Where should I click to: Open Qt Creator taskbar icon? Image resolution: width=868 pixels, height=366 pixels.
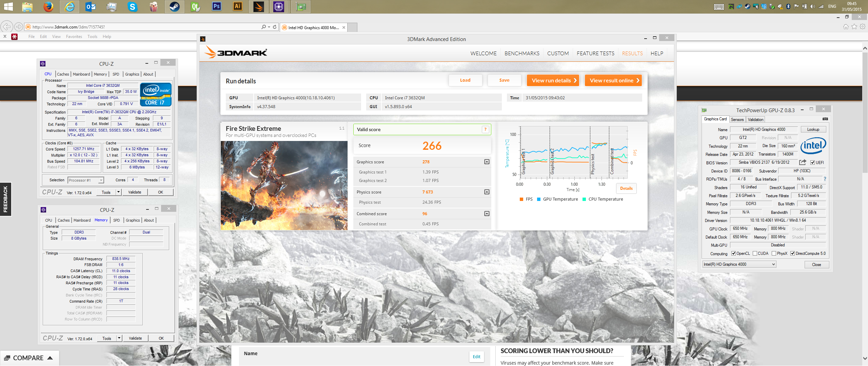pyautogui.click(x=196, y=6)
